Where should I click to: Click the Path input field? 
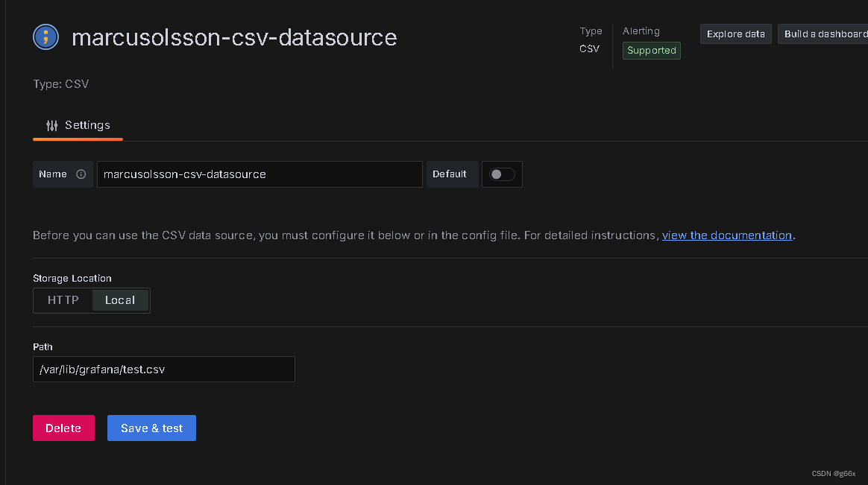point(164,369)
